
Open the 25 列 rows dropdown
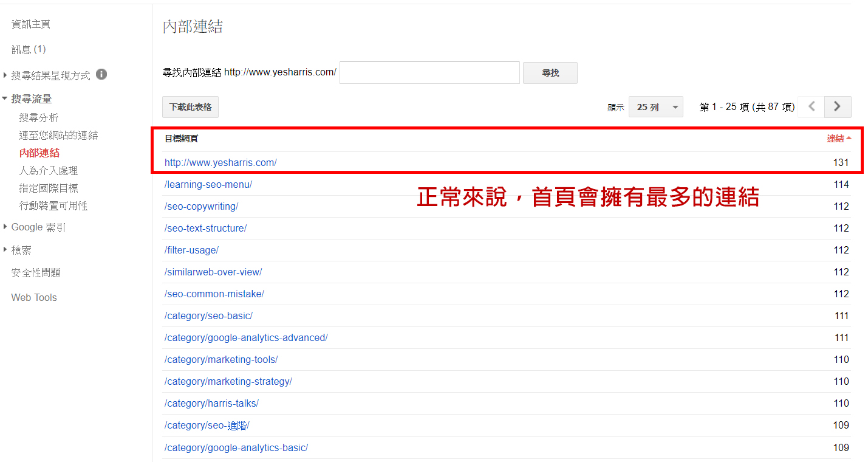click(x=655, y=107)
